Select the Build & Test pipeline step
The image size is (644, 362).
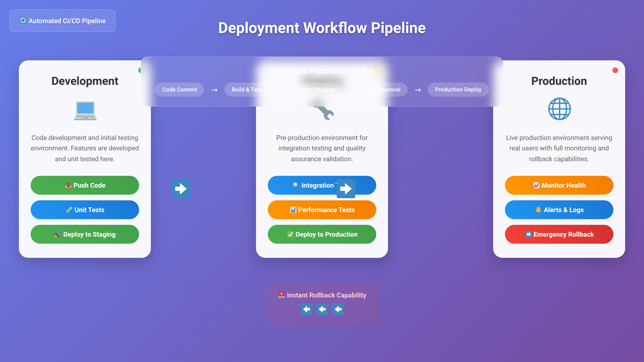click(x=247, y=90)
